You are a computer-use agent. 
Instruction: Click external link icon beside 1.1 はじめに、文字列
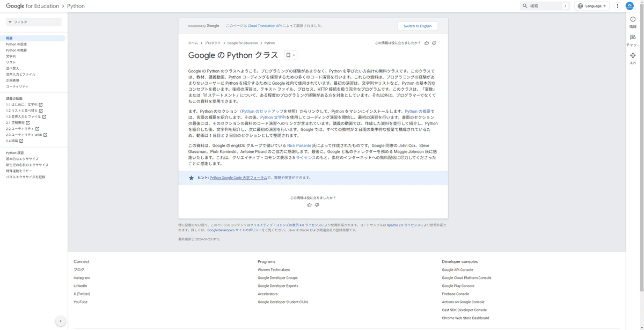point(41,105)
